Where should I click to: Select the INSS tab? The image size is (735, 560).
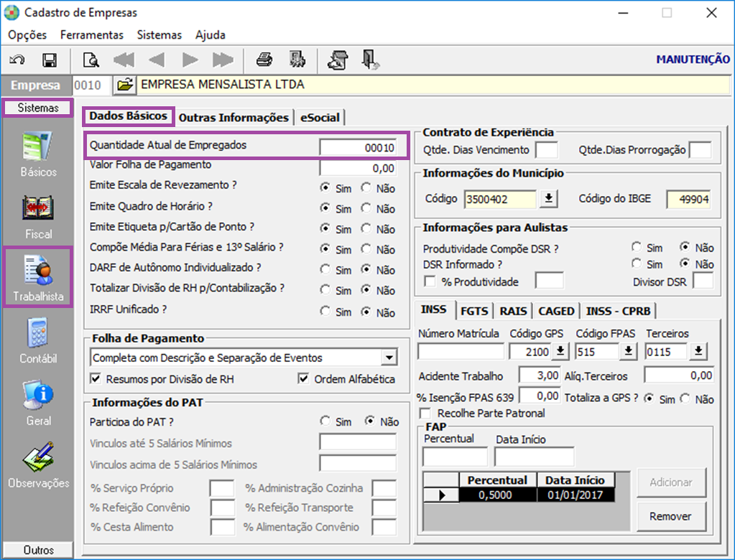point(433,309)
